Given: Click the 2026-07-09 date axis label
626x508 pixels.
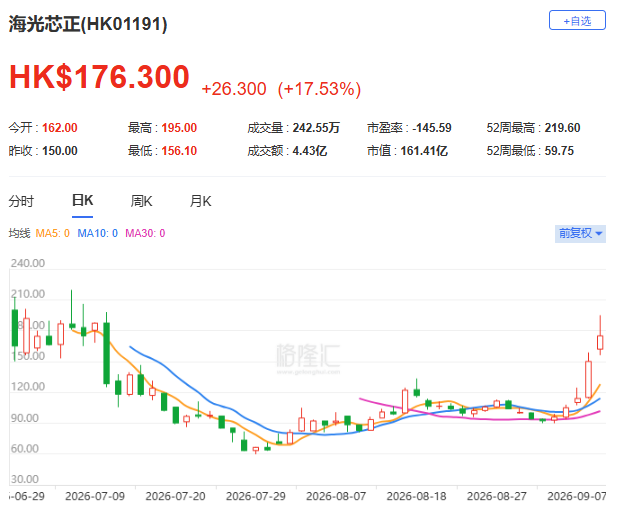Looking at the screenshot, I should point(95,496).
